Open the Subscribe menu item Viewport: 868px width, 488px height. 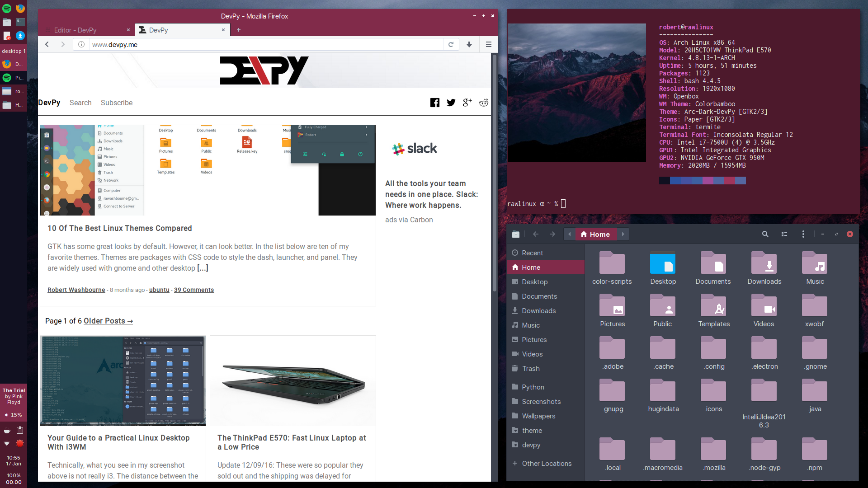coord(117,103)
